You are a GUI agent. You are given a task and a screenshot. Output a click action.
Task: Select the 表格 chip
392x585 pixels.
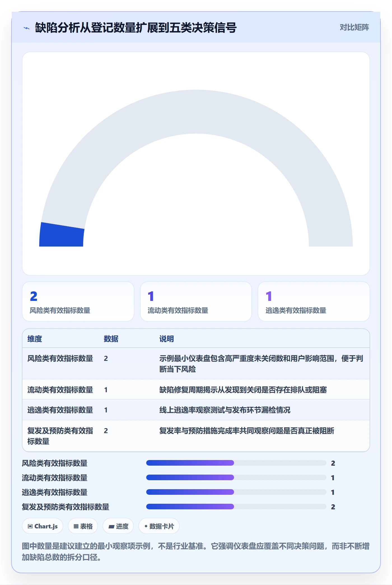point(83,526)
